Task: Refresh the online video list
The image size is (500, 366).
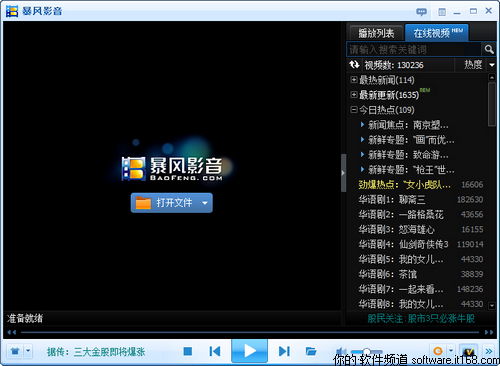Action: 354,64
